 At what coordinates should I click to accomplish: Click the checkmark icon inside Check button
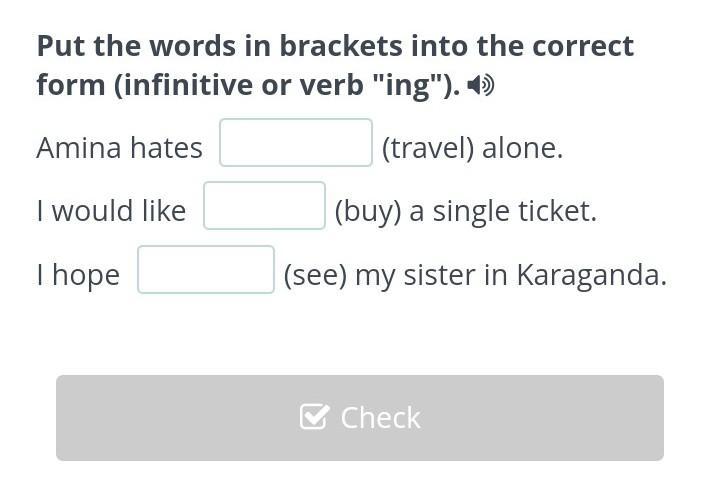coord(313,417)
